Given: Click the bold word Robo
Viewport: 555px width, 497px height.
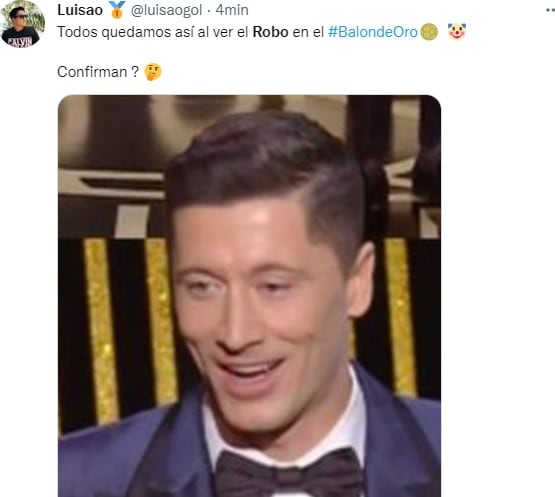Looking at the screenshot, I should [270, 32].
